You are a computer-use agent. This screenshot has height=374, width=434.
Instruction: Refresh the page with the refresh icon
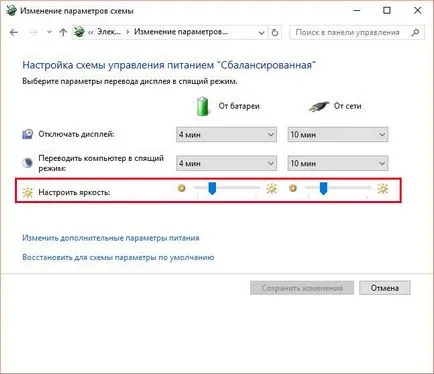coord(275,33)
